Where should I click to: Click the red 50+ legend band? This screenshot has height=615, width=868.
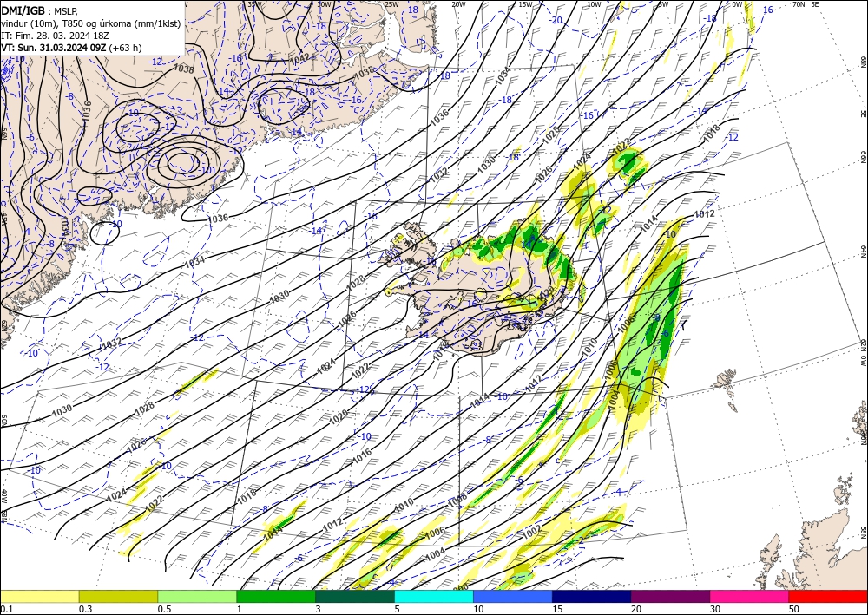[828, 596]
